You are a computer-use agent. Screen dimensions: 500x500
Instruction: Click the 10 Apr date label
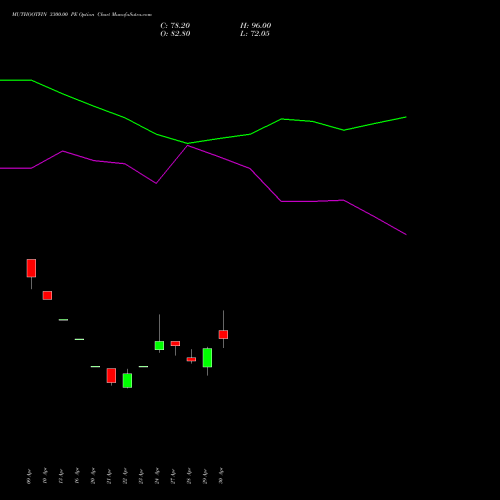coord(45,476)
